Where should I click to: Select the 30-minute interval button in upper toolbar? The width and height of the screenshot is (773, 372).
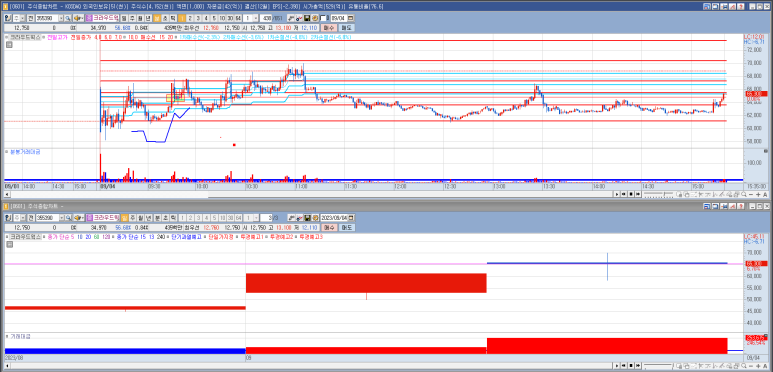[x=230, y=18]
